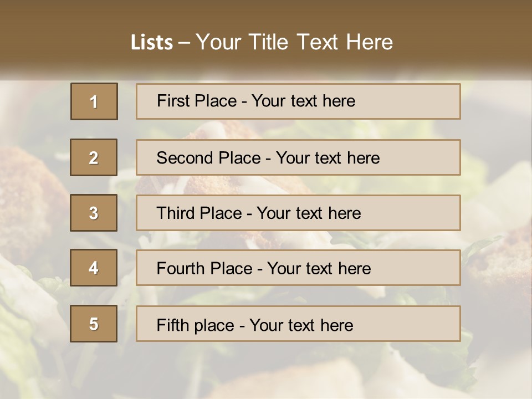Click the 'Third Place - Your text here' box

[298, 213]
